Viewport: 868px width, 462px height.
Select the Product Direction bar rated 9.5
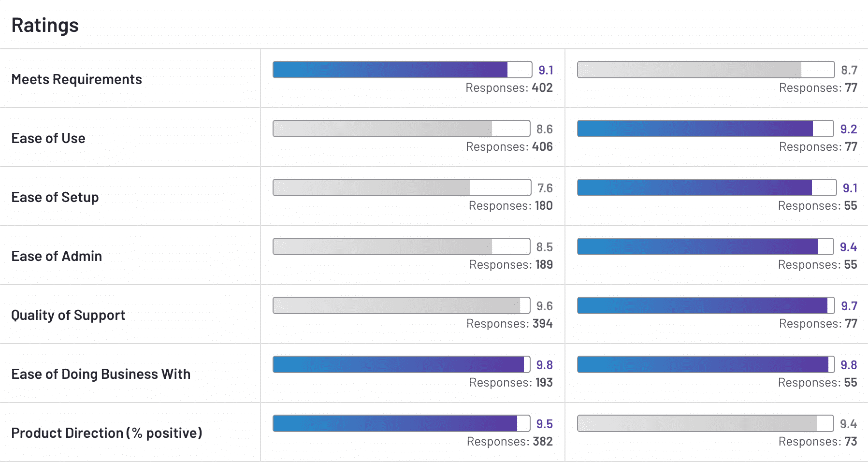[401, 423]
